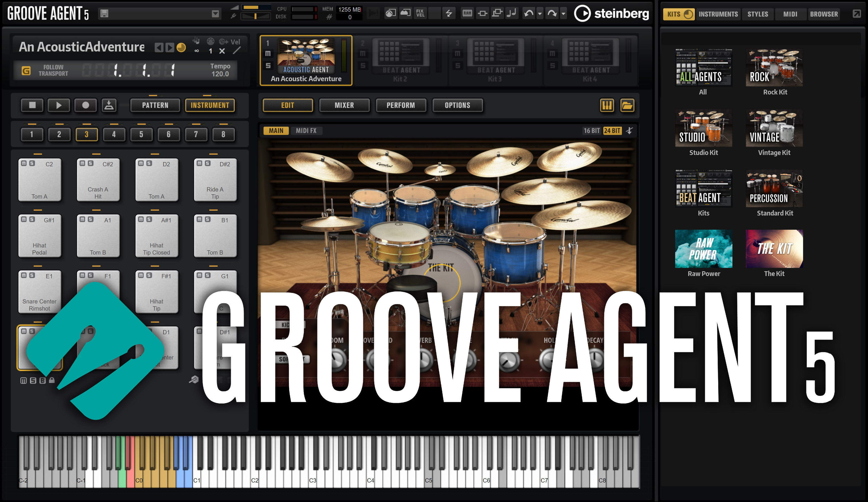The height and width of the screenshot is (502, 868).
Task: Solo the F#1 Hihat Tip pad
Action: coord(149,275)
